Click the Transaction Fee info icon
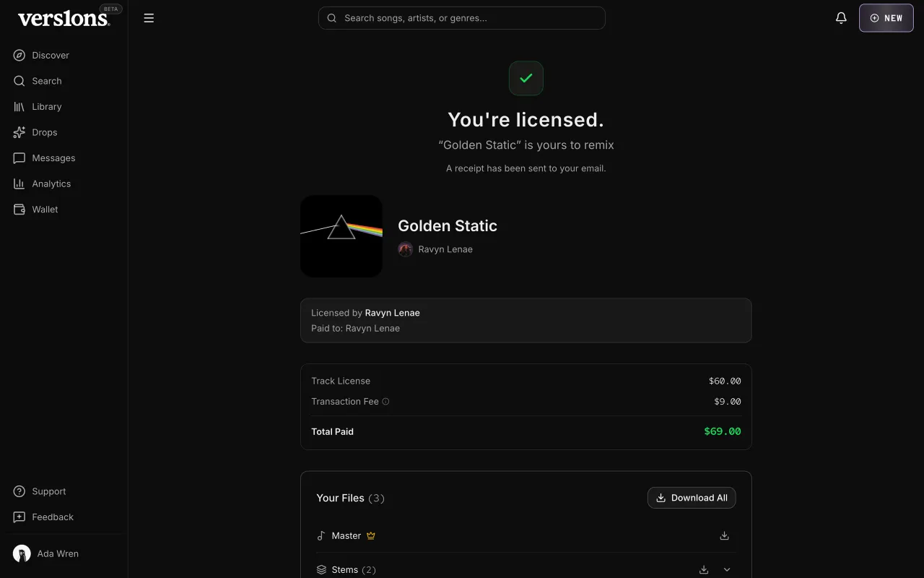 (x=385, y=402)
